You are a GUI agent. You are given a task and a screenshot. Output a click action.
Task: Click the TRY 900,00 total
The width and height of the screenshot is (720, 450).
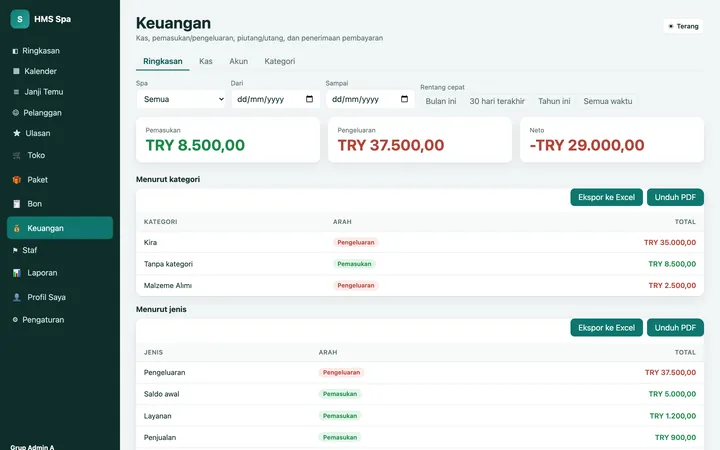[x=675, y=438]
